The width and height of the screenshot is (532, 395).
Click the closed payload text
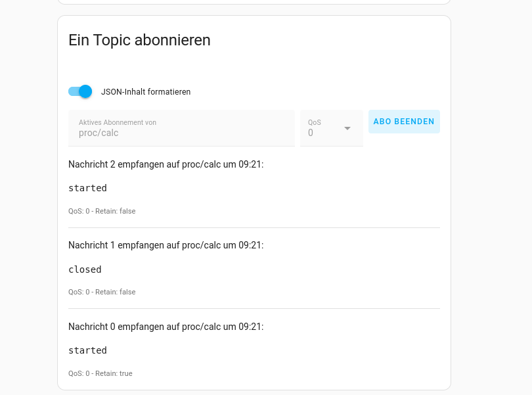pyautogui.click(x=85, y=269)
